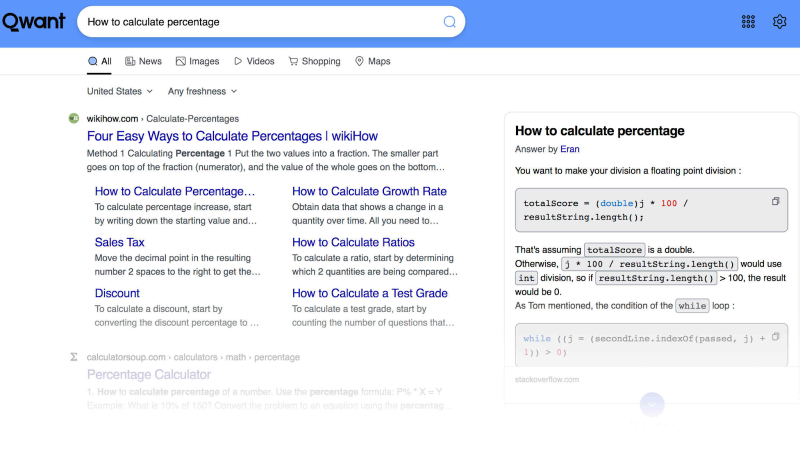This screenshot has width=800, height=467.
Task: Switch to the Images tab
Action: (x=197, y=61)
